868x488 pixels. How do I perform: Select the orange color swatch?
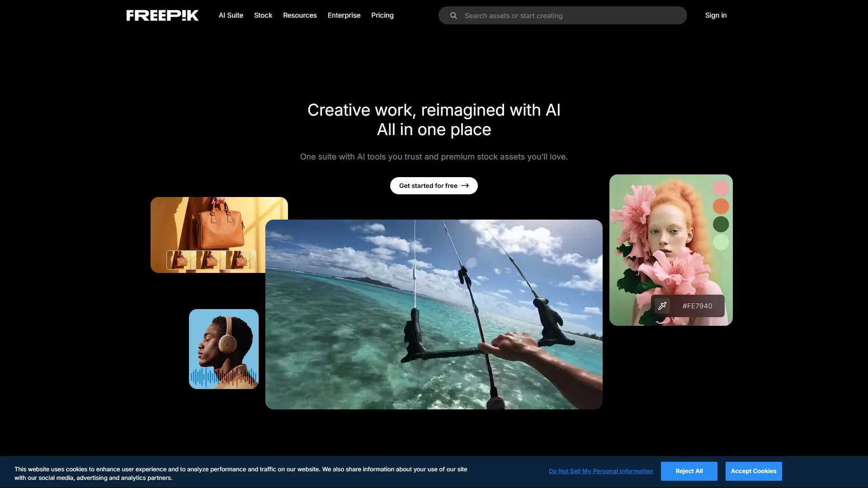720,206
